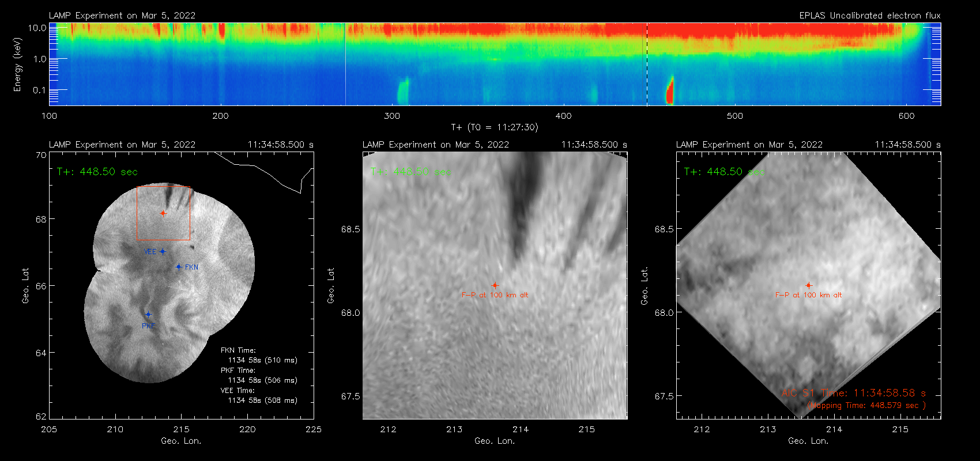The height and width of the screenshot is (461, 980).
Task: Click the '1134 58s (510 ms)' value
Action: tap(263, 360)
